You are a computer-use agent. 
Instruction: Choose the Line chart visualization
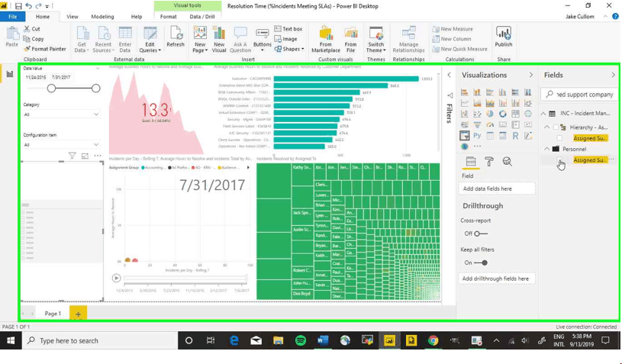464,103
